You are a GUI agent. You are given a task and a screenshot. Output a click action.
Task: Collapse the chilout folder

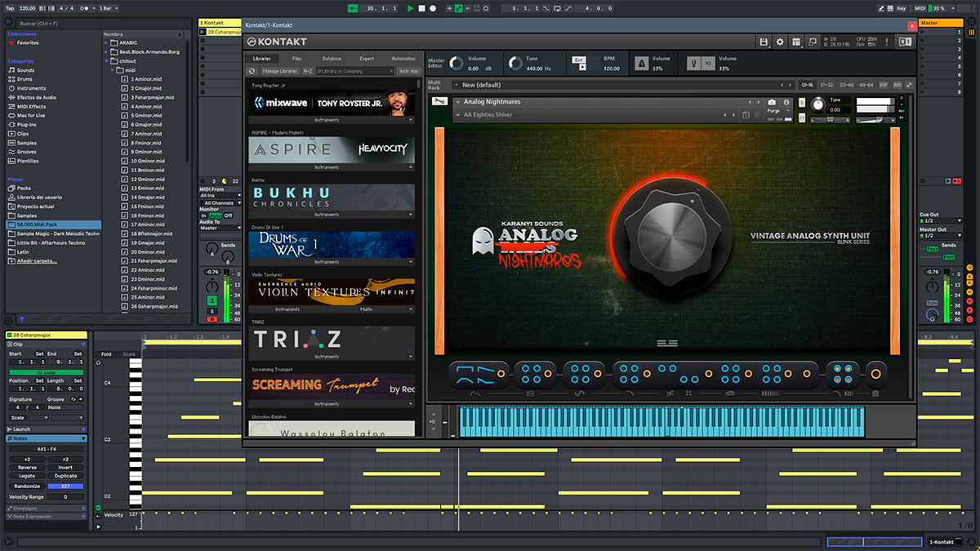coord(108,60)
